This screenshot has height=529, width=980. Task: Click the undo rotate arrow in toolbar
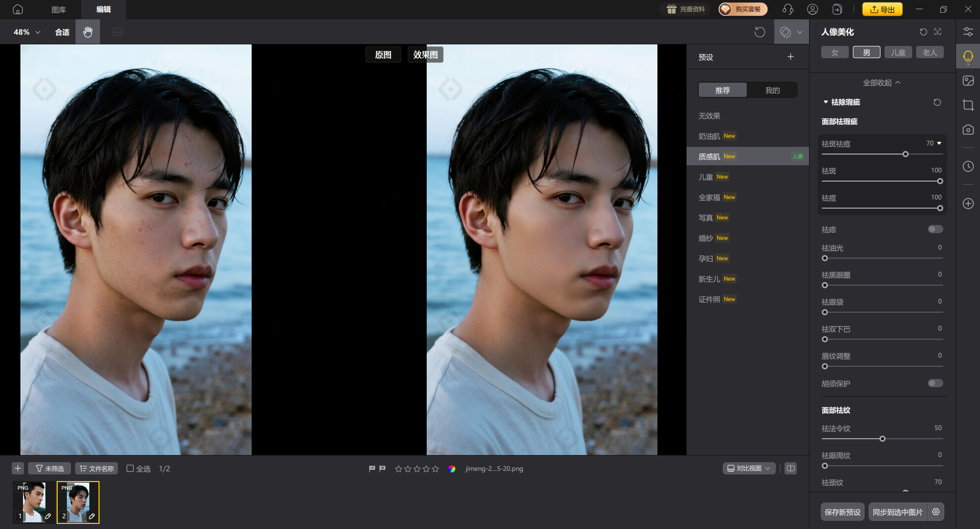coord(759,32)
